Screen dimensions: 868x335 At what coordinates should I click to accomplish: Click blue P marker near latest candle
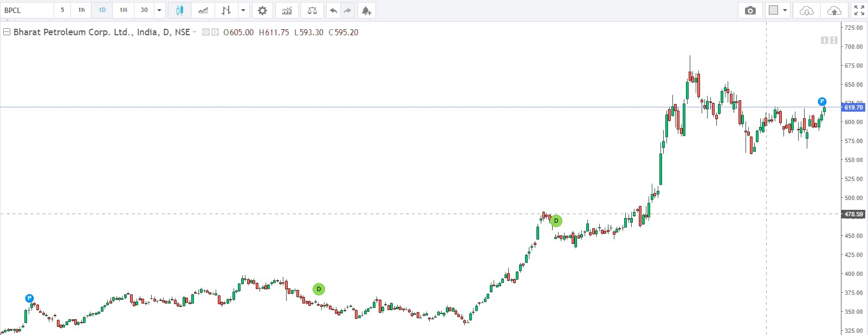click(x=822, y=101)
